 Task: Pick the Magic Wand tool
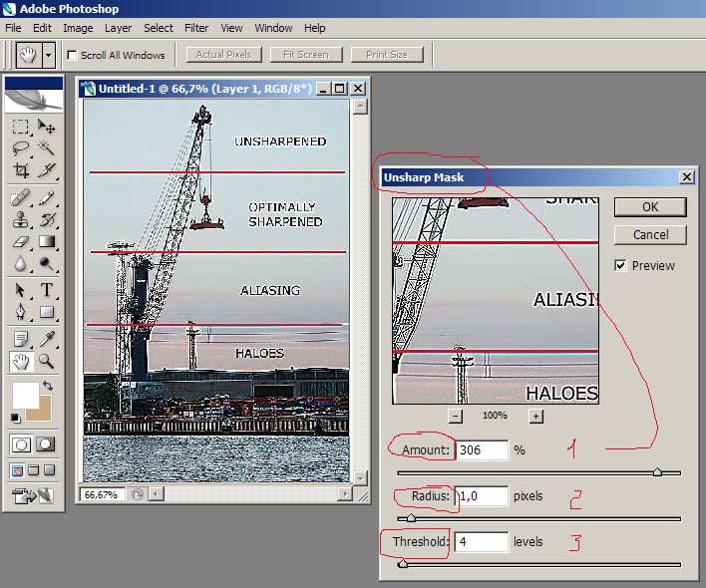[x=46, y=148]
